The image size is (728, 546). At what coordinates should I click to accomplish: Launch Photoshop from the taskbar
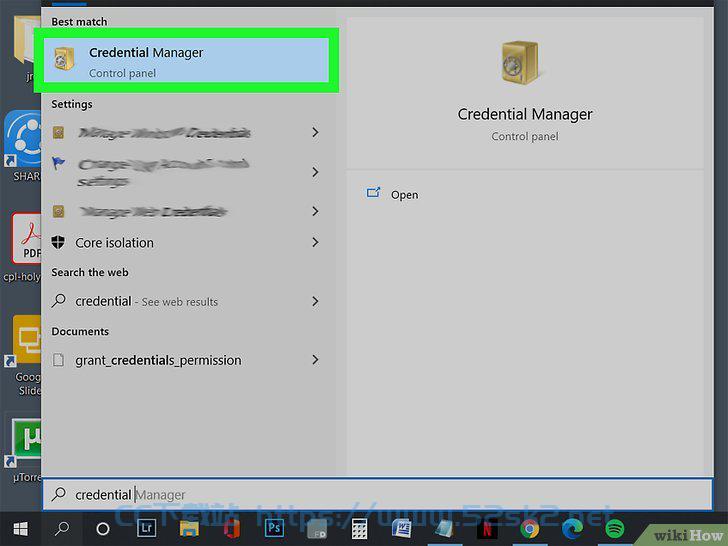pyautogui.click(x=274, y=528)
